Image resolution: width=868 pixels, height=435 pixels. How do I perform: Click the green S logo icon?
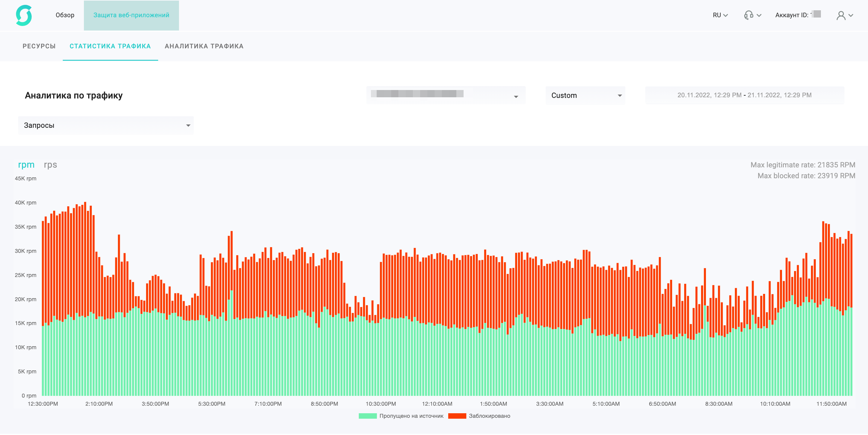(x=24, y=15)
